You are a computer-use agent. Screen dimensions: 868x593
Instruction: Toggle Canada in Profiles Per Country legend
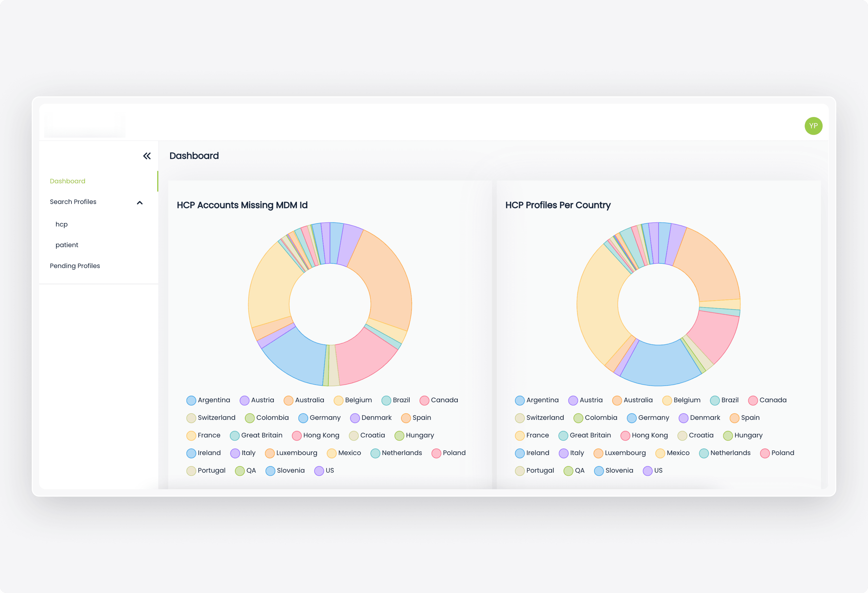coord(767,400)
